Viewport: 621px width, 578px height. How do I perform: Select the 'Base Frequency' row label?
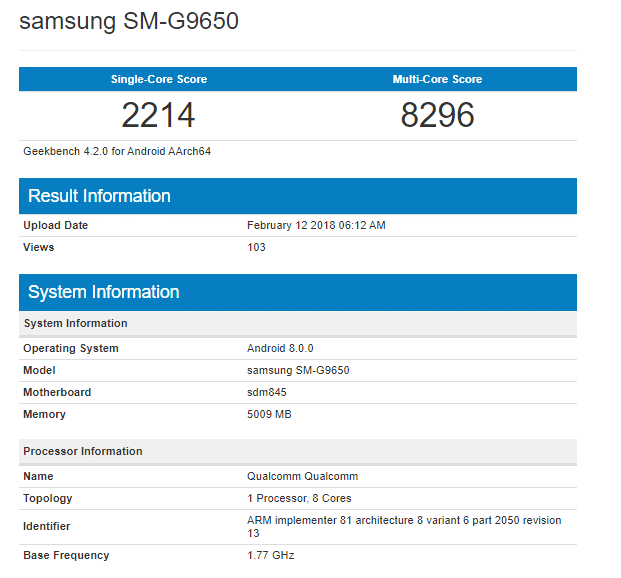pyautogui.click(x=66, y=555)
